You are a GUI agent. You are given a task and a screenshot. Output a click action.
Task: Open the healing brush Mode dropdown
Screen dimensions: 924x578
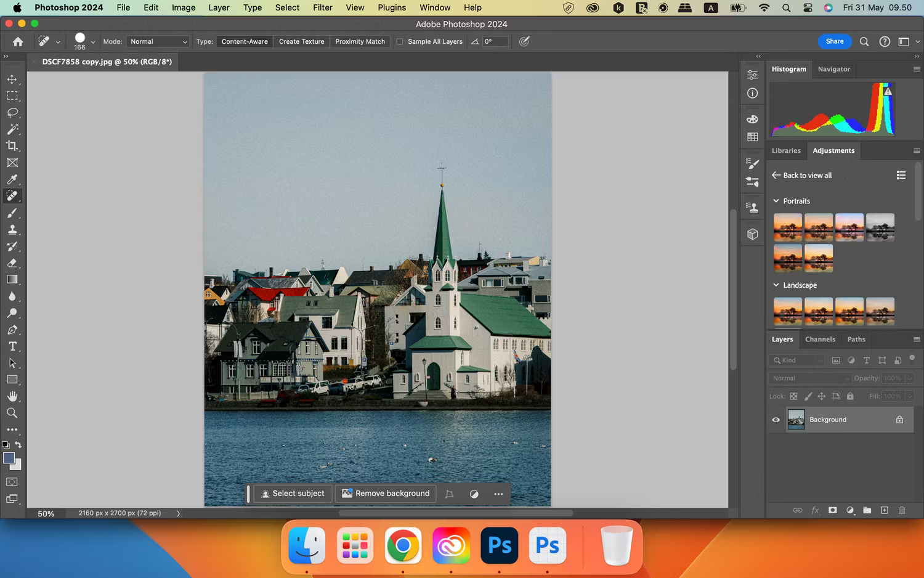coord(157,41)
